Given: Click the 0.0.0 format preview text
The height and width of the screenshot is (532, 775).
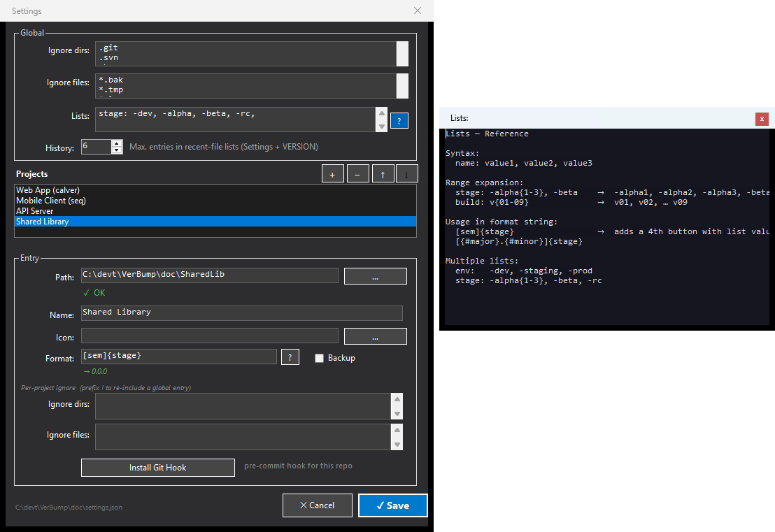Looking at the screenshot, I should (95, 371).
